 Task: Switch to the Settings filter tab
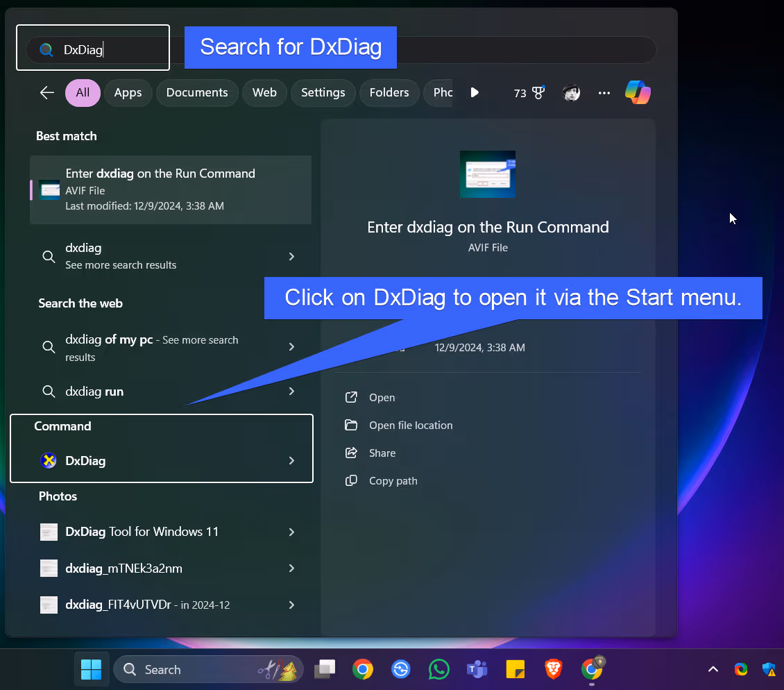click(323, 92)
